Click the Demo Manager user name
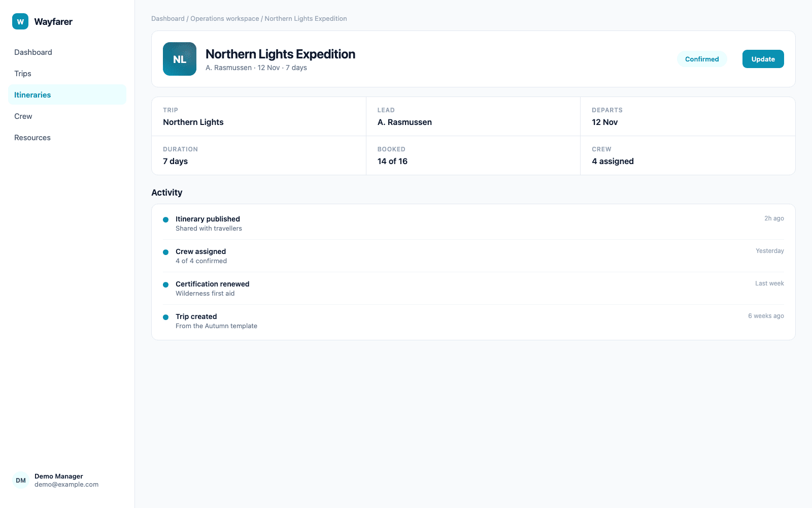This screenshot has height=508, width=812. coord(59,476)
